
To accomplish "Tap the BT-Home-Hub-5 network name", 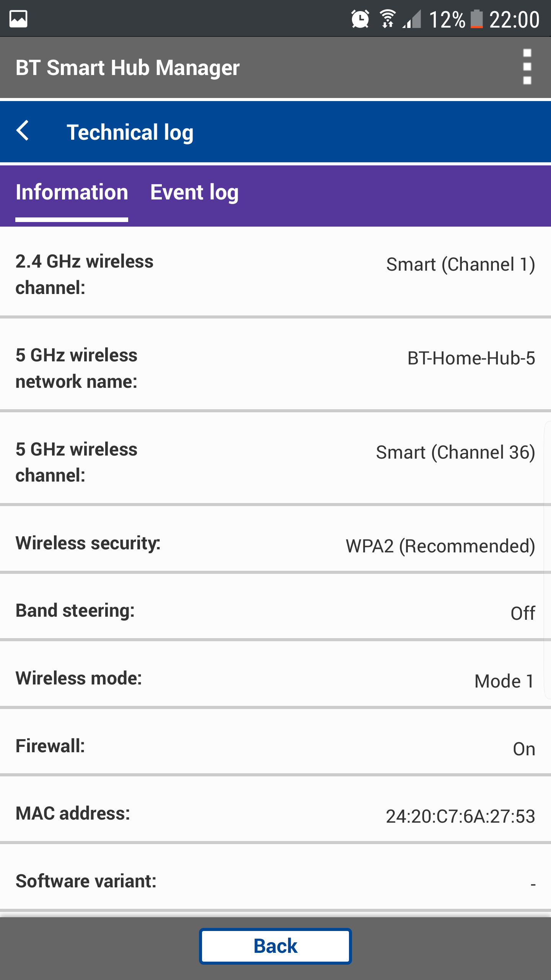I will coord(471,358).
